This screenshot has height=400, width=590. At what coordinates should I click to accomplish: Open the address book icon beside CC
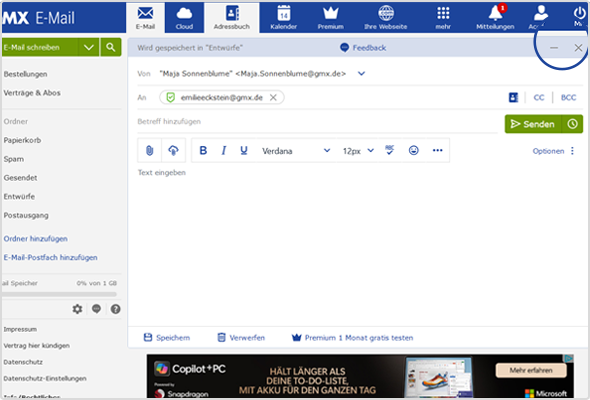tap(513, 97)
